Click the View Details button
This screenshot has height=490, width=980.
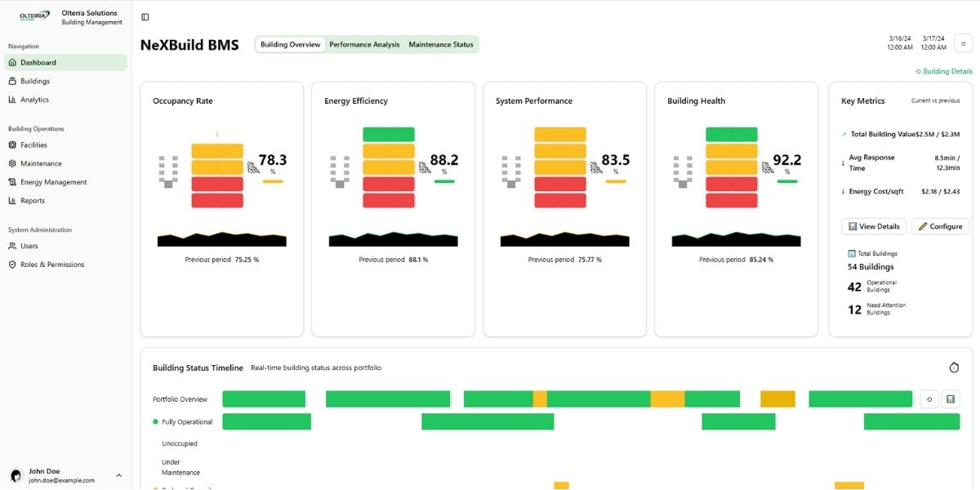click(x=874, y=226)
